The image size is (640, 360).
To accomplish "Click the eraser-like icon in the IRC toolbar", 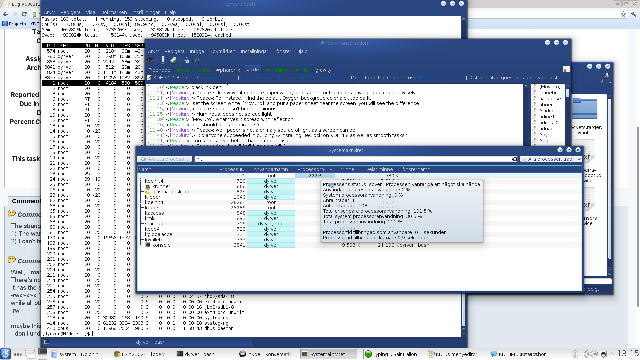I will pos(173,60).
